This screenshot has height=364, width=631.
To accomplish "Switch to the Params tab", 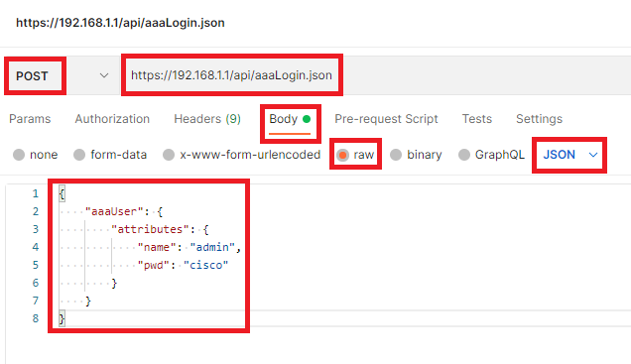I will (30, 119).
